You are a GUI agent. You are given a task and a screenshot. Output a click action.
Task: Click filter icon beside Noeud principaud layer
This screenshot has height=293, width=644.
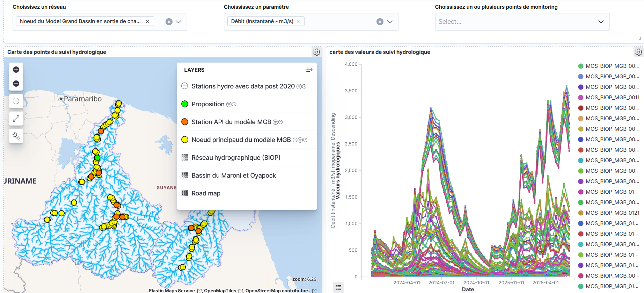300,140
